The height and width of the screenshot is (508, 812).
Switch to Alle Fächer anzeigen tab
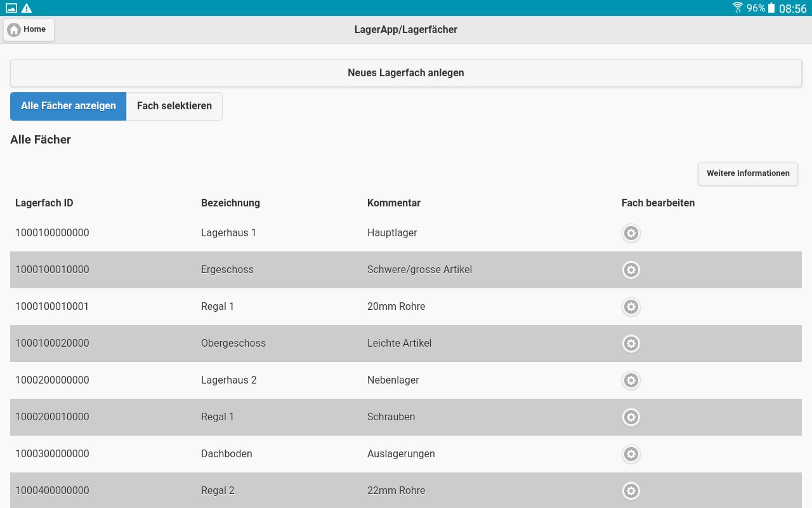(69, 106)
